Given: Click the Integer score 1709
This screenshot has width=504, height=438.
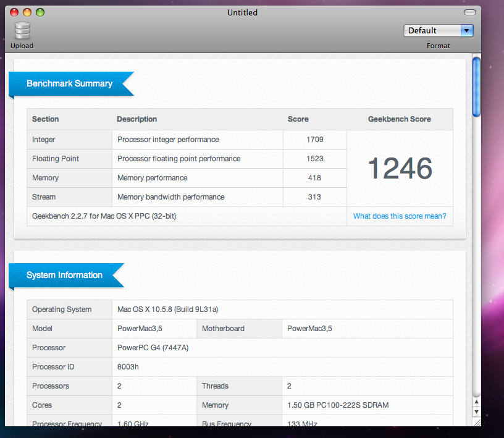Looking at the screenshot, I should click(x=314, y=140).
